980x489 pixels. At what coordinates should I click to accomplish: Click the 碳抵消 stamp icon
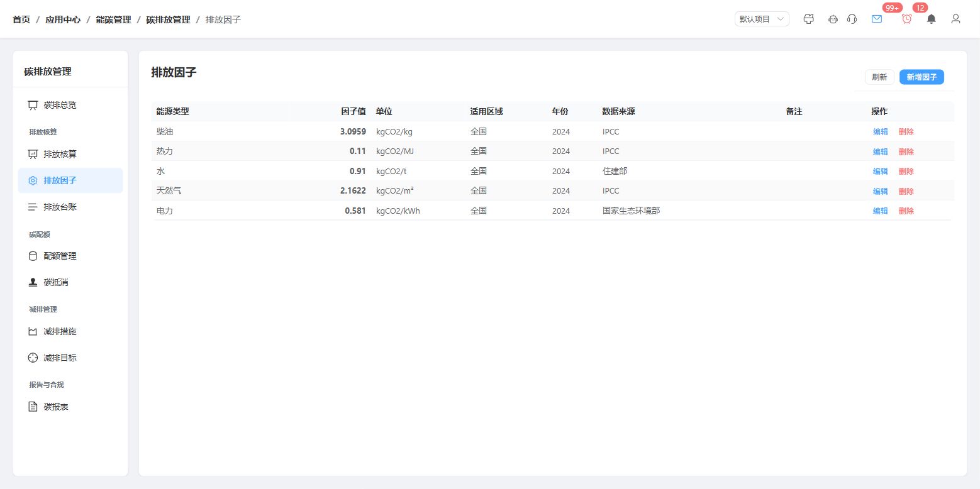pos(33,282)
